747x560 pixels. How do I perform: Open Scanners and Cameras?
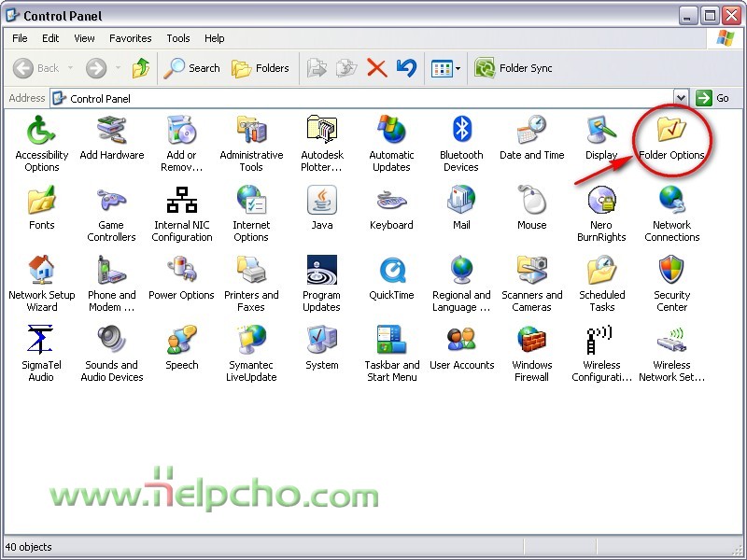point(531,284)
